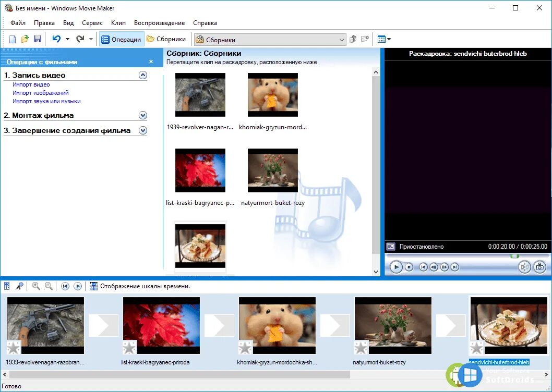This screenshot has height=392, width=552.
Task: Click the transition cell between hamster and roses
Action: tap(335, 325)
